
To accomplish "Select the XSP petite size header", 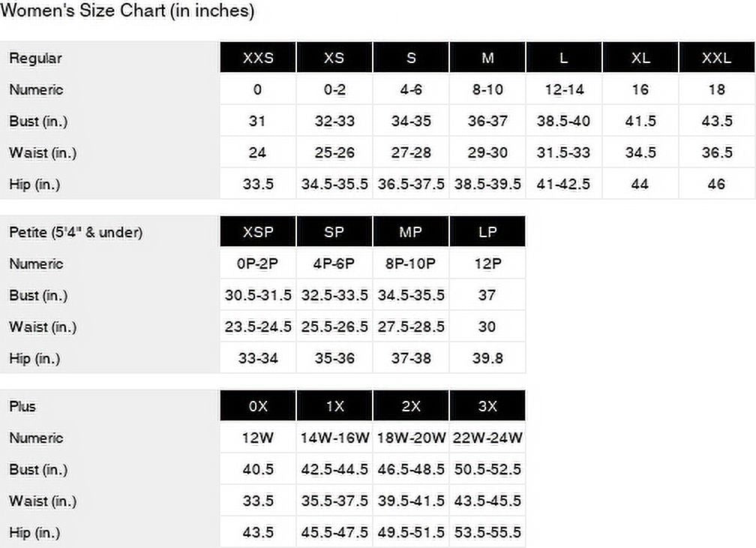I will click(258, 232).
